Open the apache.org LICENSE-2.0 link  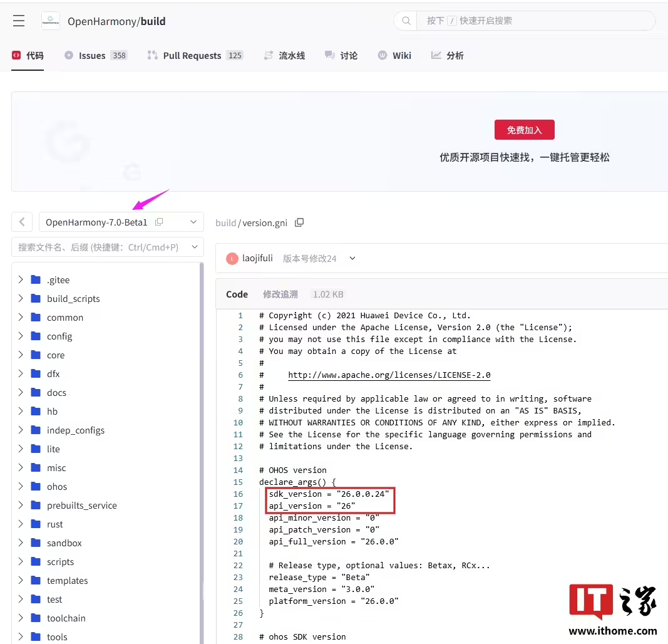(x=389, y=375)
